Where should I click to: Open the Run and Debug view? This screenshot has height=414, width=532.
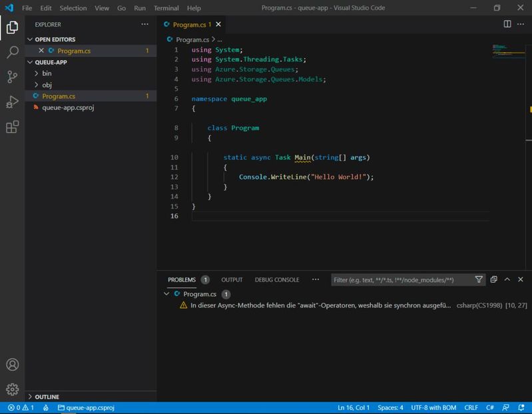point(12,102)
